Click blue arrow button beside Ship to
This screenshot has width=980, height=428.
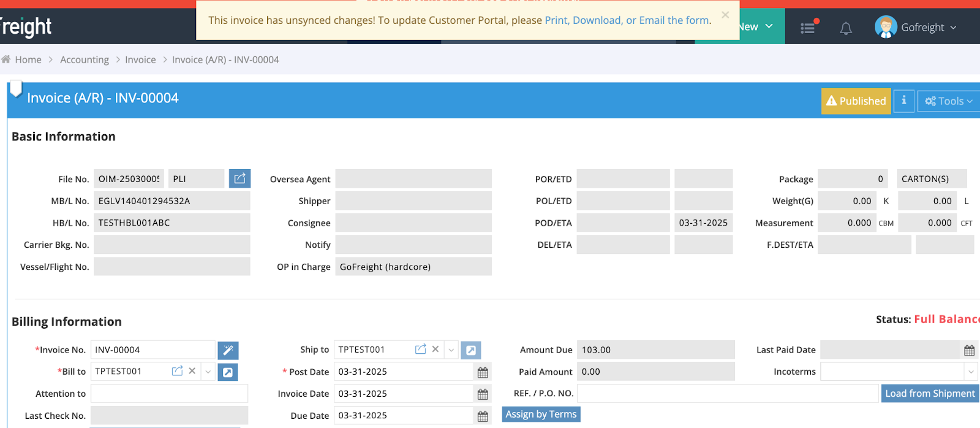[x=470, y=350]
